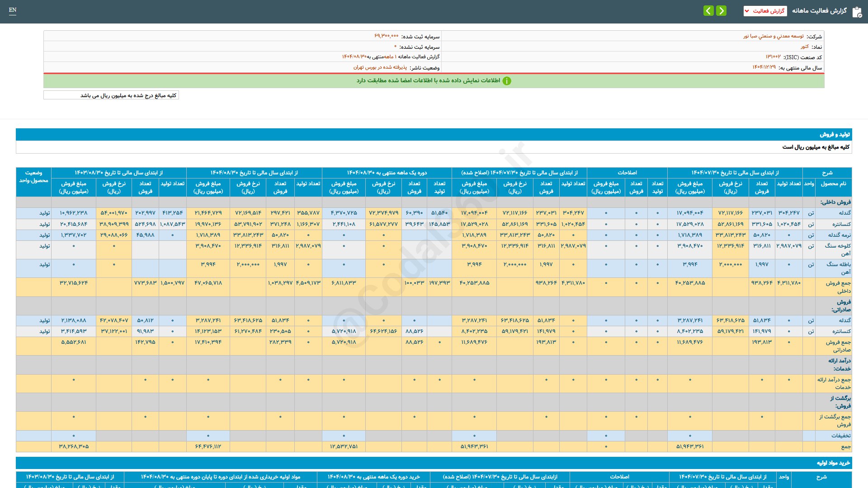Screen dimensions: 868x488
Task: Click the وضعیت محصول-واحد column header
Action: click(x=33, y=177)
